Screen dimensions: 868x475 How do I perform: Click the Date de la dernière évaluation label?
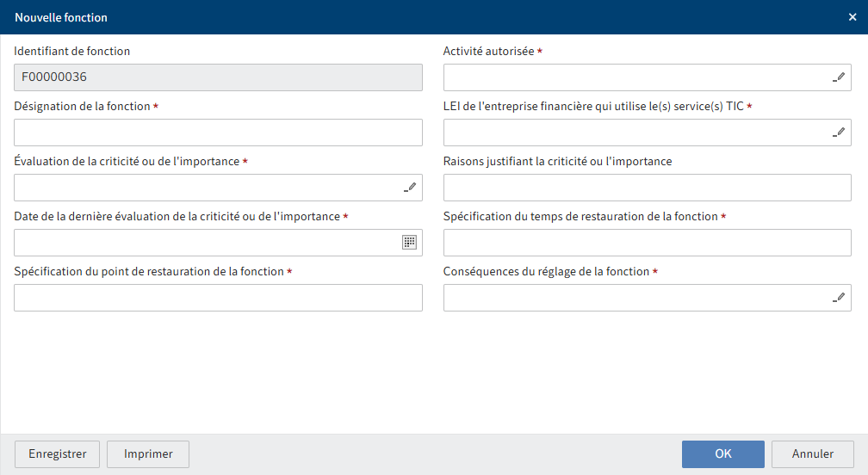(177, 216)
